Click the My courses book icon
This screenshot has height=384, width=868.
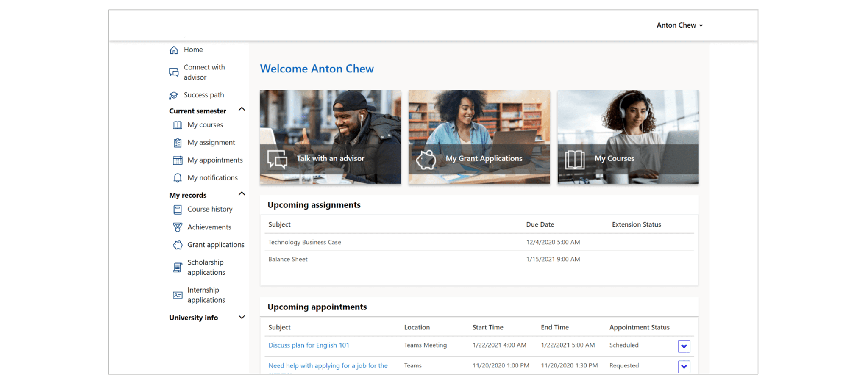tap(178, 125)
